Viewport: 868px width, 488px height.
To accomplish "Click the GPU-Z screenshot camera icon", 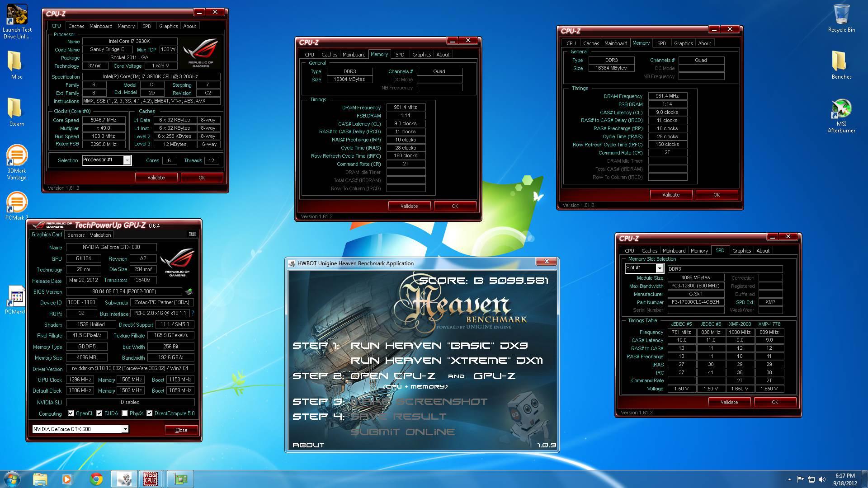I will [193, 234].
